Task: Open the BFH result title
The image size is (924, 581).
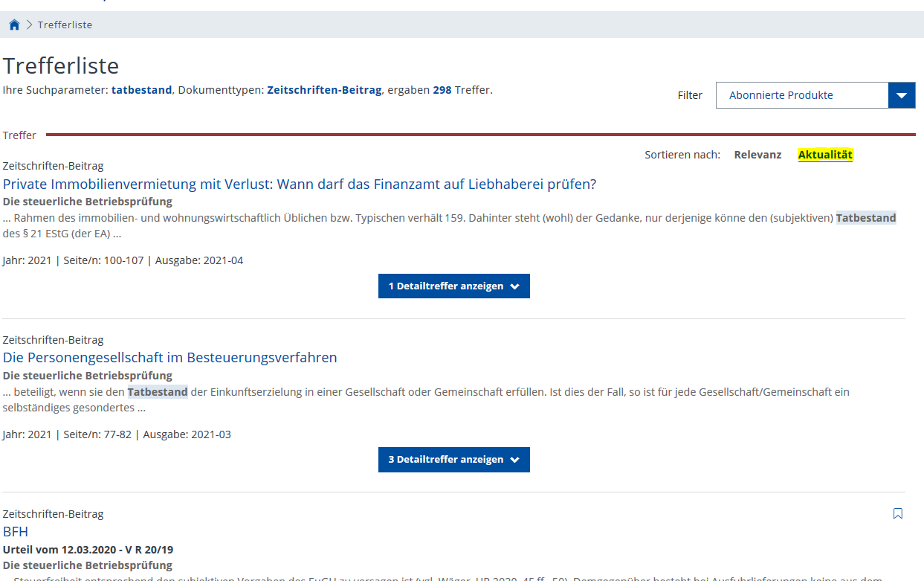Action: point(16,531)
